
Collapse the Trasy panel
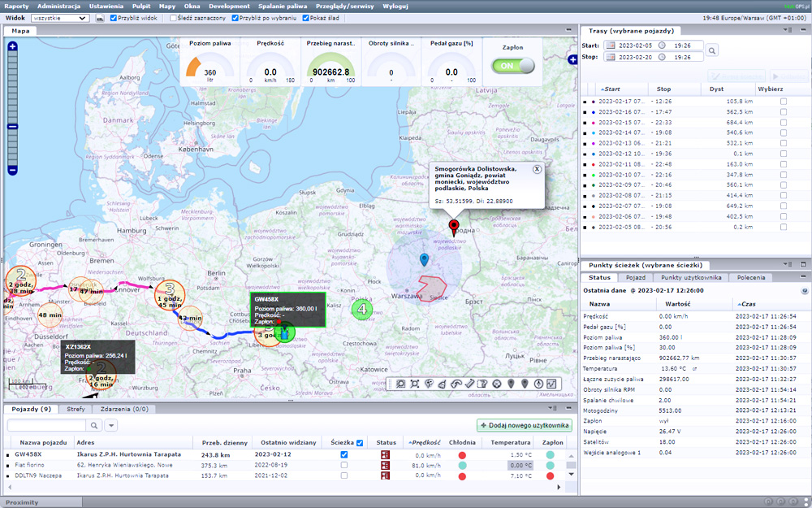coord(803,30)
